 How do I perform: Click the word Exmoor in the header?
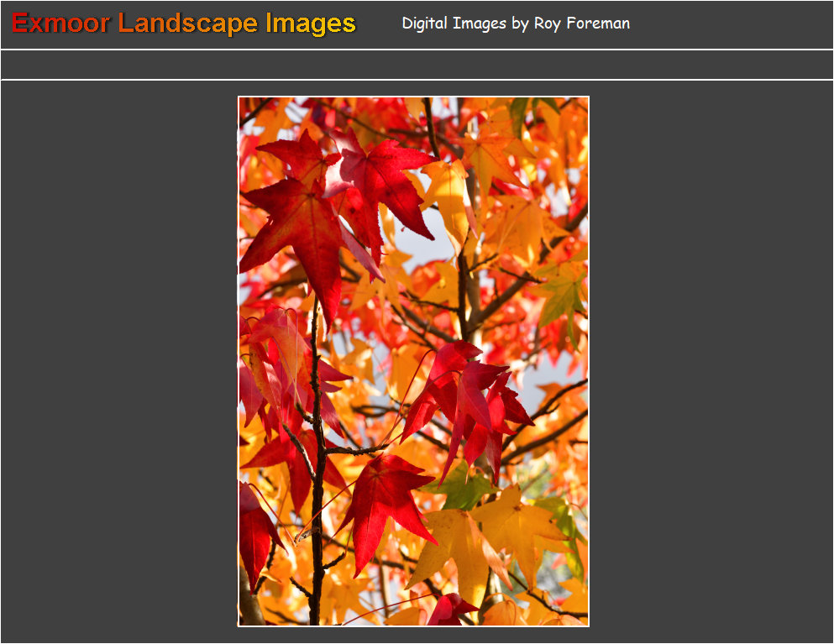(x=60, y=23)
